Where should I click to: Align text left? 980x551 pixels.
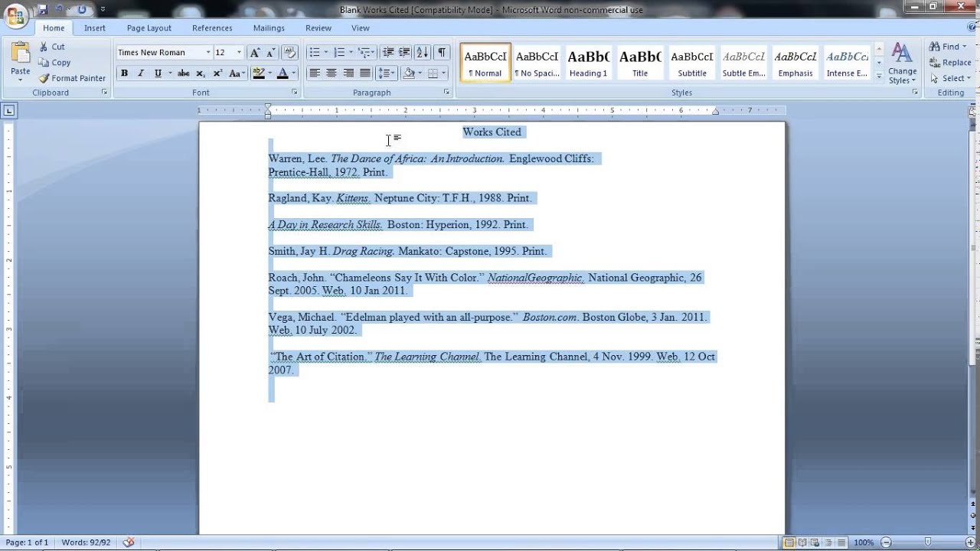pyautogui.click(x=314, y=73)
